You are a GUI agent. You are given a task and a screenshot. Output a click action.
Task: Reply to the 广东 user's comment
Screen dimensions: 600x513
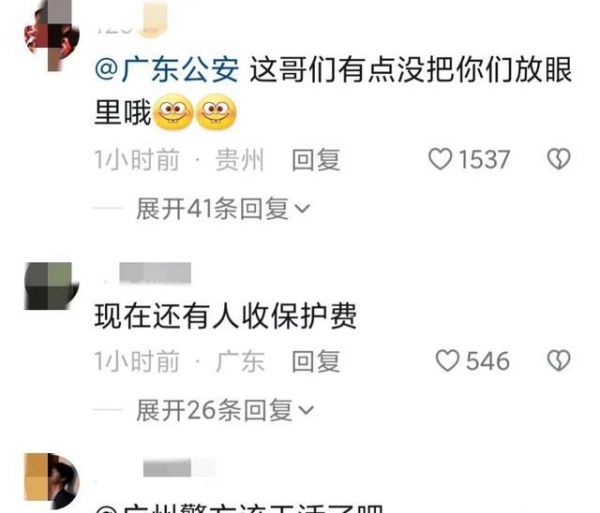pyautogui.click(x=316, y=361)
